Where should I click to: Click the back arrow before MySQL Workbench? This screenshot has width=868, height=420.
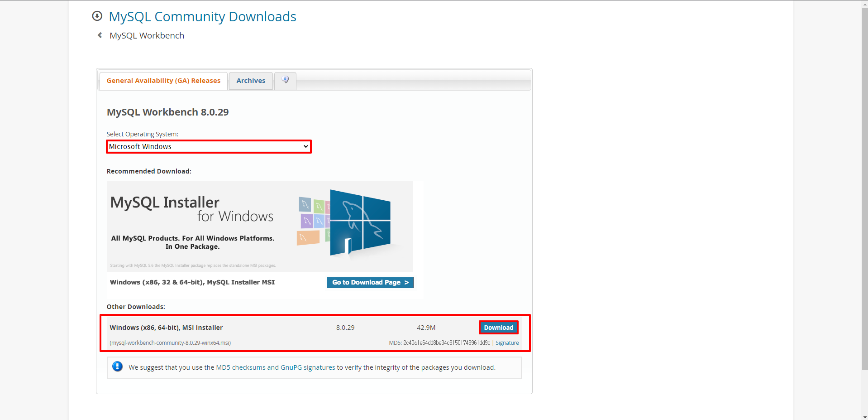[100, 35]
